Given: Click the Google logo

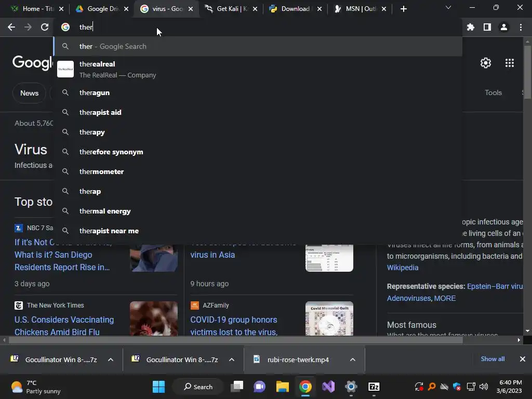Looking at the screenshot, I should click(x=33, y=63).
